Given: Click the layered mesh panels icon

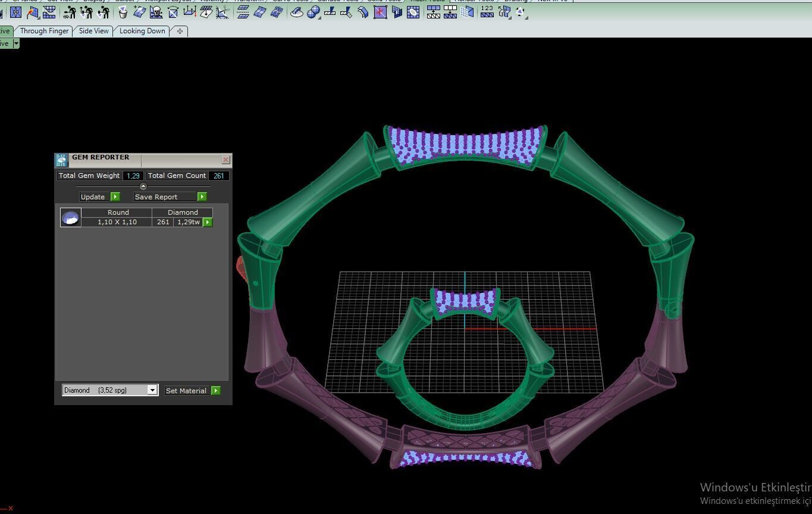Looking at the screenshot, I should pos(397,12).
